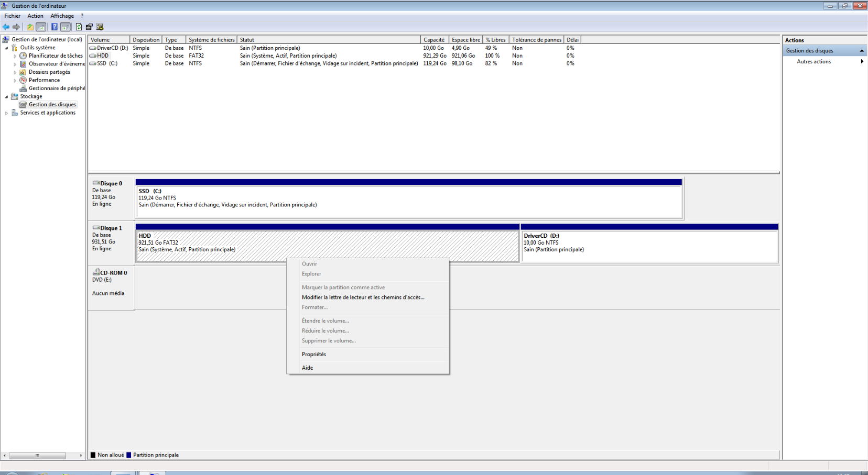This screenshot has height=475, width=868.
Task: Click the DriverCD (D:) drive icon in volume list
Action: (93, 48)
